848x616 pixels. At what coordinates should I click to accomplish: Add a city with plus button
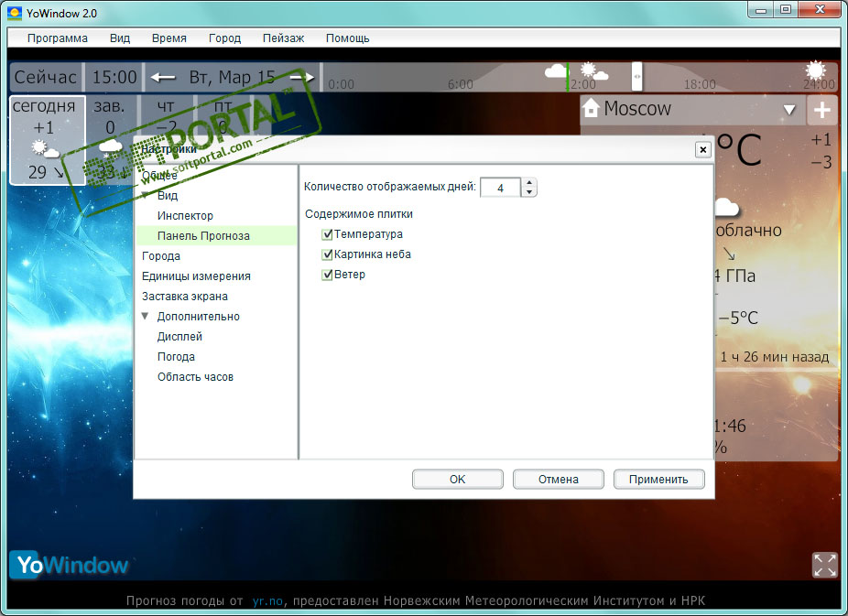pyautogui.click(x=822, y=110)
